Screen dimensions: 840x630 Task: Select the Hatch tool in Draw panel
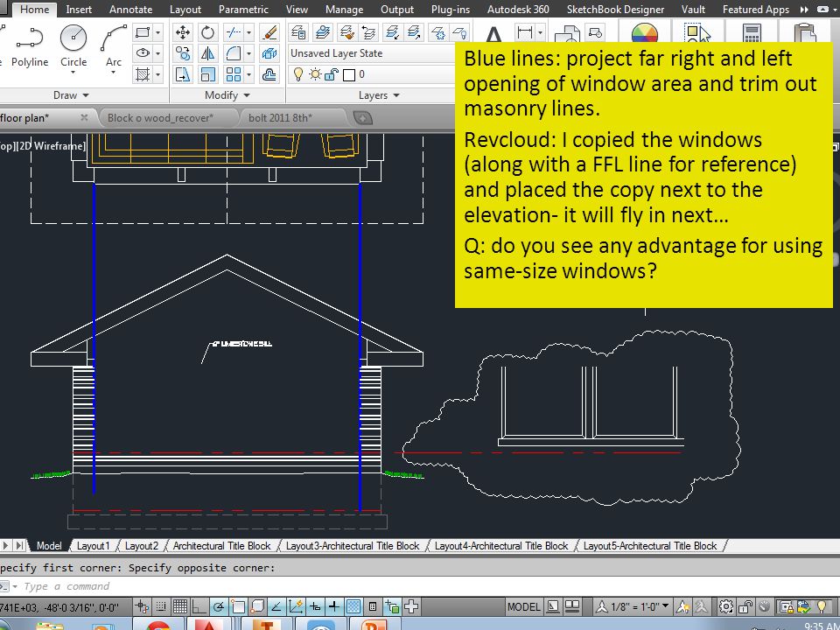[143, 73]
